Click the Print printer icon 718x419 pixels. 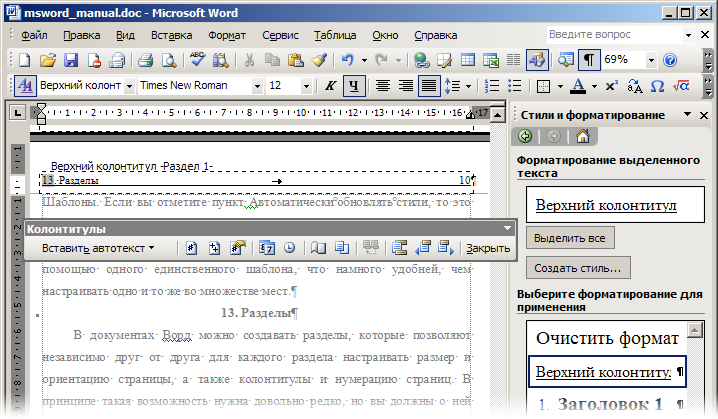click(x=146, y=60)
